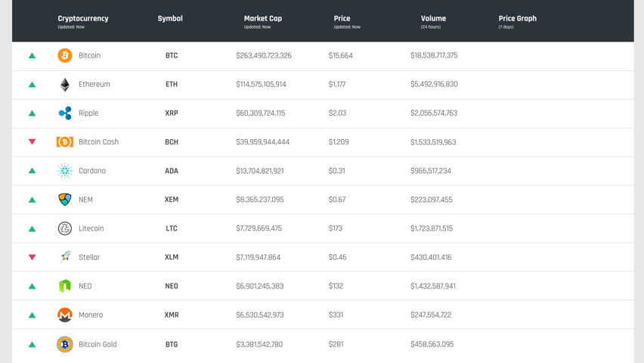Screen dimensions: 644x363
Task: Sort by the Market Cap column header
Action: (x=263, y=18)
